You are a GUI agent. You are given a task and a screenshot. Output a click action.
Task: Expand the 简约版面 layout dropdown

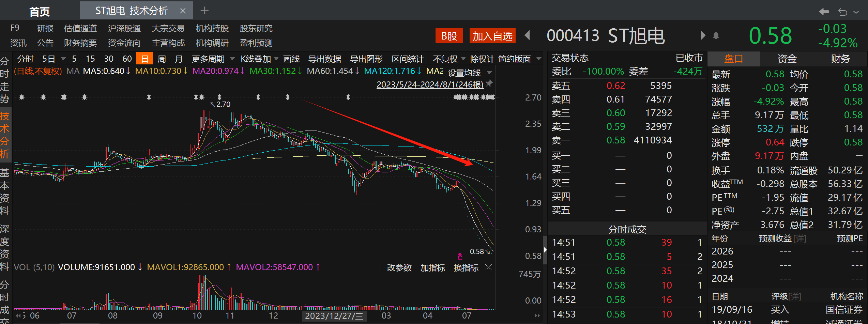pyautogui.click(x=539, y=59)
